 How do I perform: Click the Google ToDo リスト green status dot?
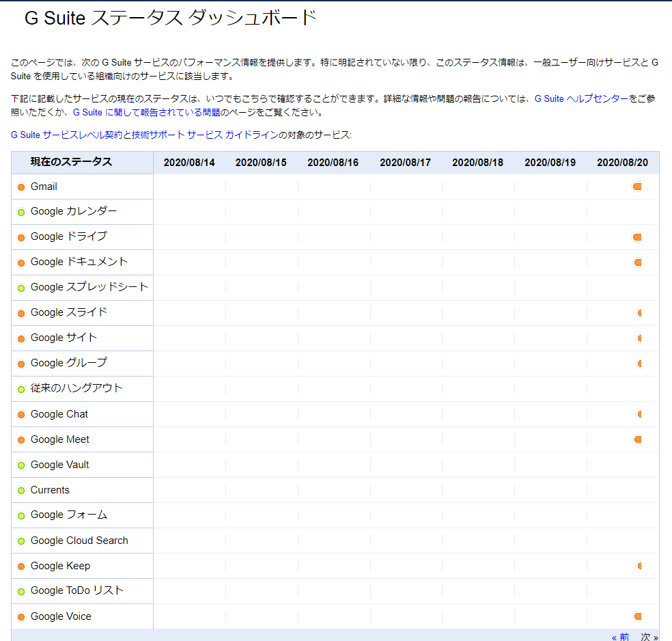click(x=21, y=592)
